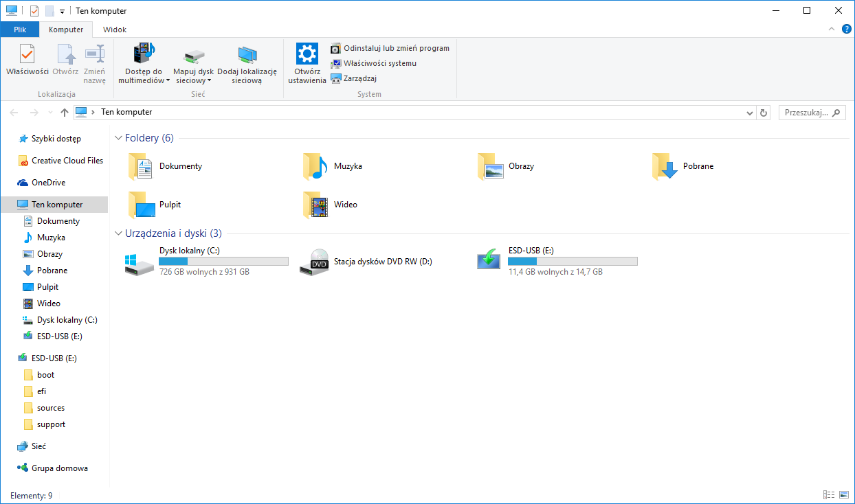Open the Mapuj dysk sieciowy dropdown arrow
Screen dimensions: 855x504
[208, 80]
